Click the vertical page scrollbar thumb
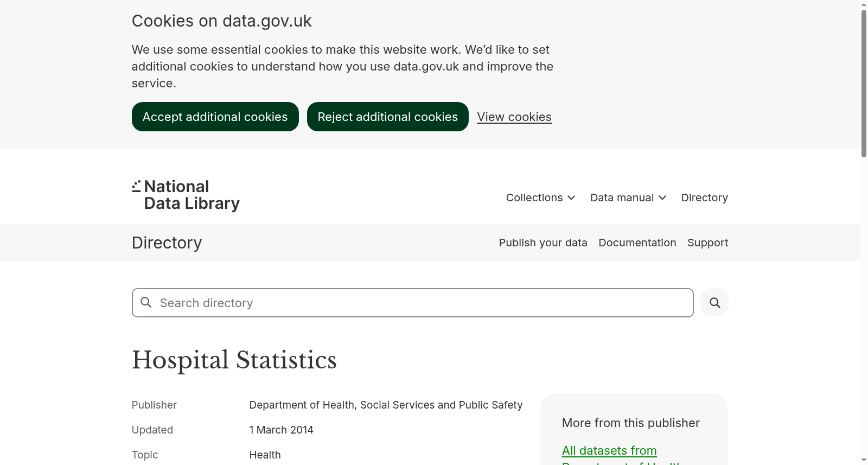This screenshot has width=868, height=465. [864, 84]
